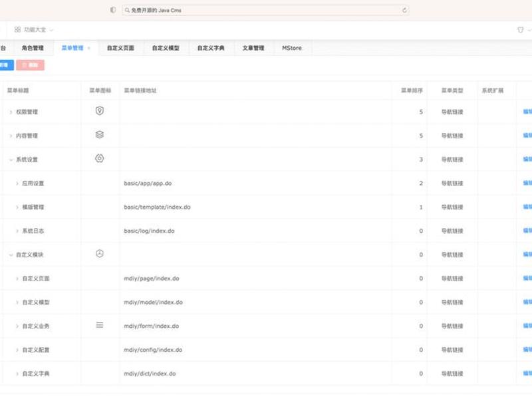Click the grid icon next to 功能大全
Image resolution: width=532 pixels, height=399 pixels.
pos(18,29)
